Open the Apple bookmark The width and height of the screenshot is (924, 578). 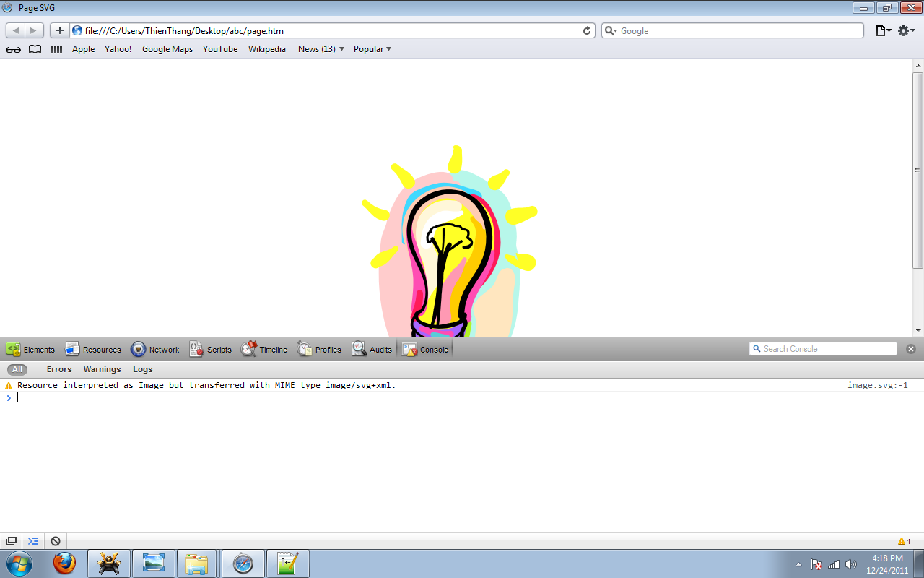click(x=84, y=49)
